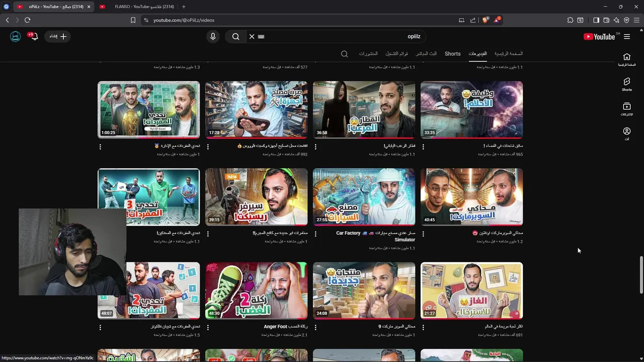Viewport: 644px width, 362px height.
Task: Open the account avatar menu
Action: click(16, 36)
